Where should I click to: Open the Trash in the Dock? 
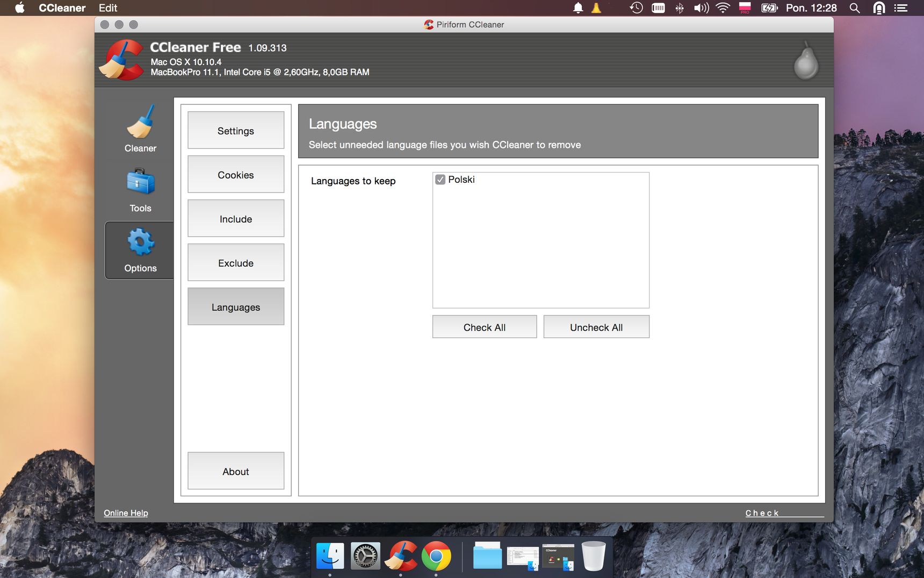pyautogui.click(x=594, y=555)
